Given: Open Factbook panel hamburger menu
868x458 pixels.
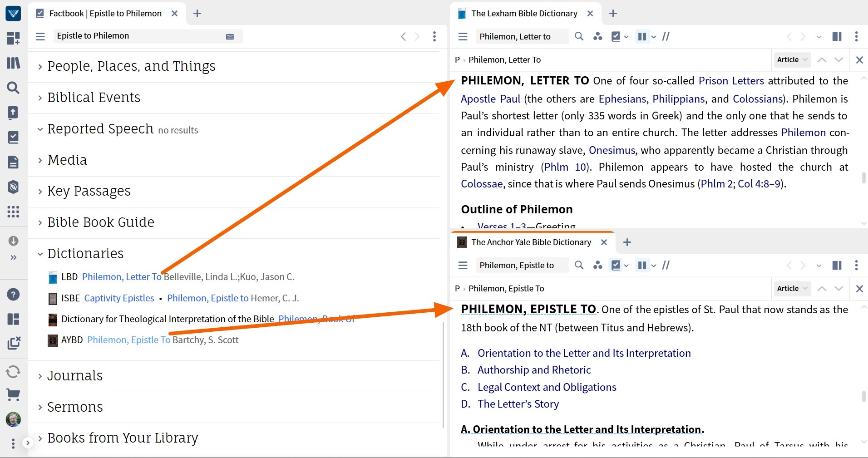Looking at the screenshot, I should pyautogui.click(x=40, y=36).
